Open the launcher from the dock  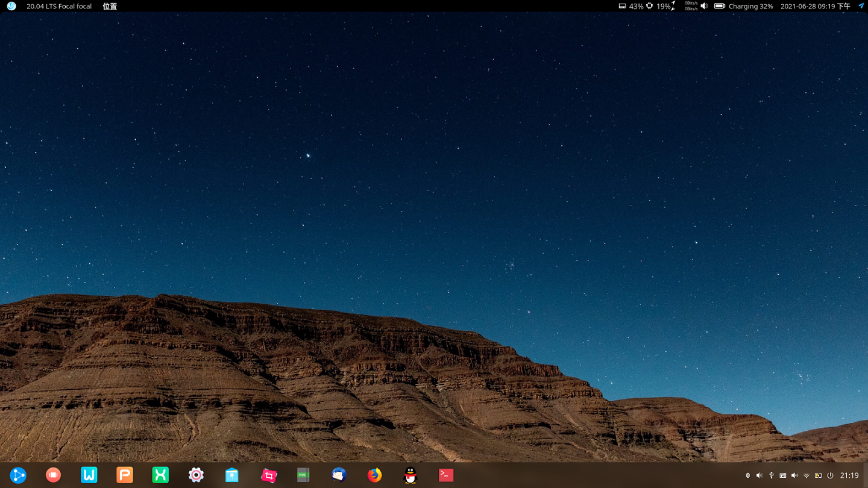coord(18,475)
